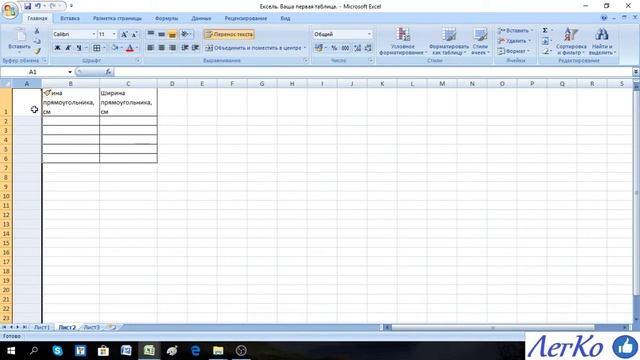The width and height of the screenshot is (640, 360).
Task: Click the Office button
Action: pos(10,10)
